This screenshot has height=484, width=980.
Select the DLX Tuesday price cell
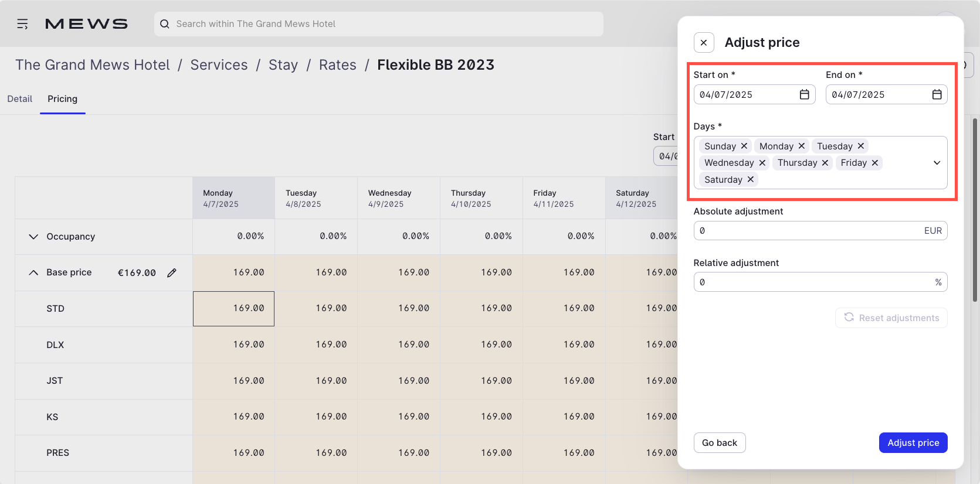click(x=316, y=345)
